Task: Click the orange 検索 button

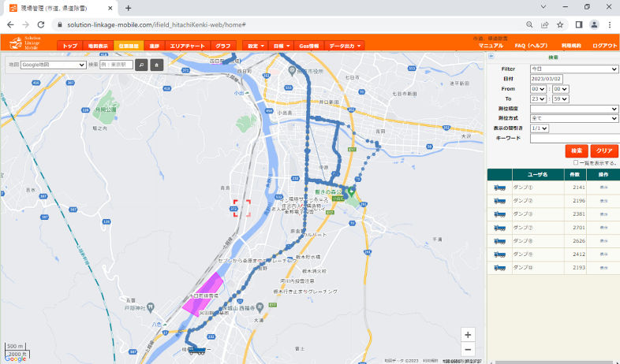Action: click(x=577, y=150)
